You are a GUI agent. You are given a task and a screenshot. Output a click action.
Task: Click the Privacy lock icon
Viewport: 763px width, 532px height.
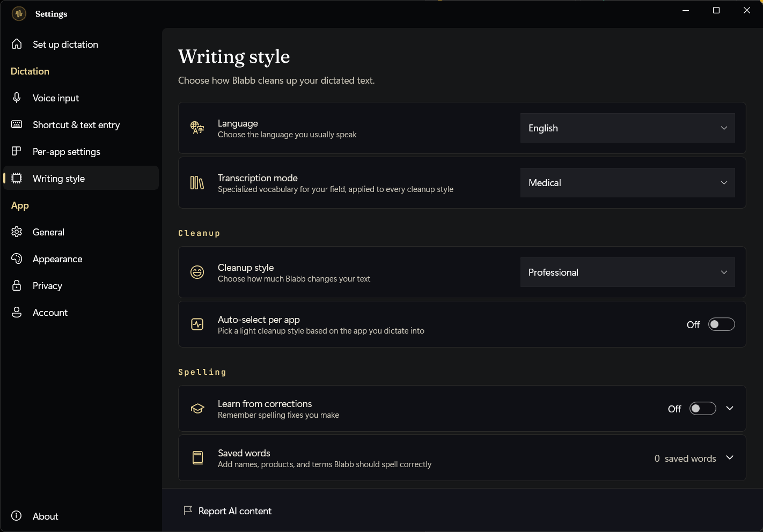(x=17, y=285)
